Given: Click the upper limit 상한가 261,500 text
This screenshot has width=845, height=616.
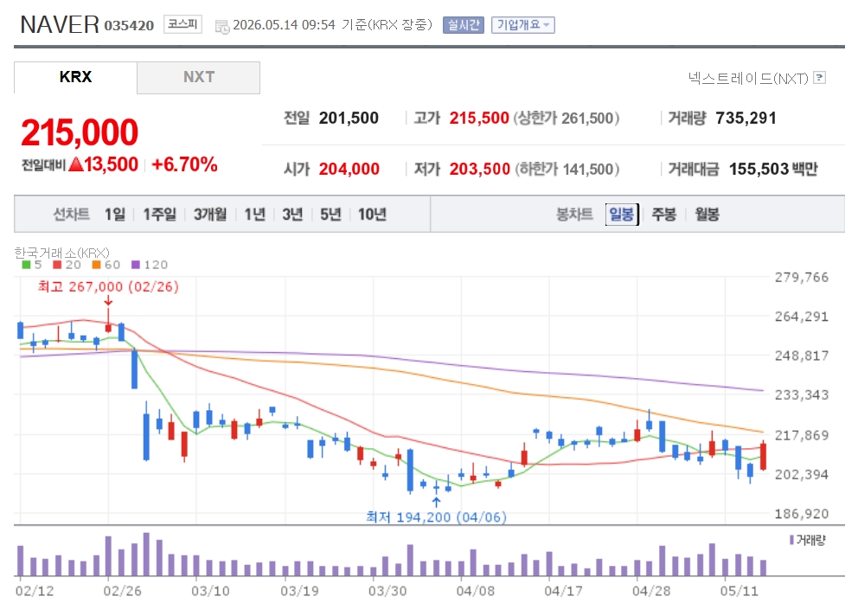Looking at the screenshot, I should click(567, 118).
